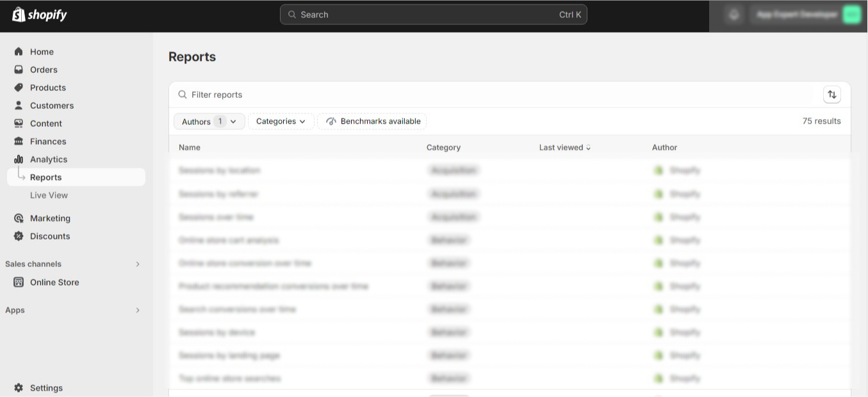
Task: Expand the Sales channels section
Action: (x=137, y=264)
